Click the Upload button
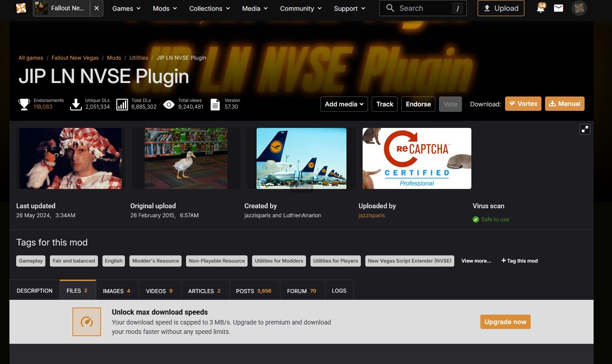The width and height of the screenshot is (612, 364). (x=501, y=8)
